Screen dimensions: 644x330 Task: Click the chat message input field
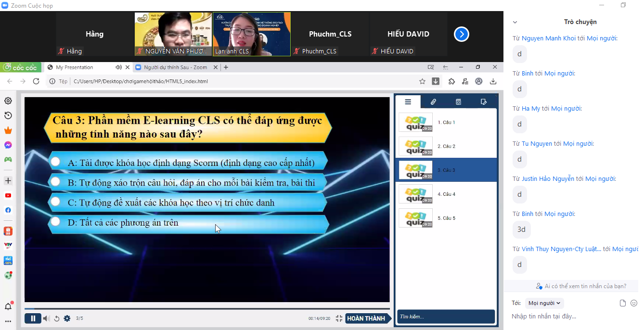[568, 316]
